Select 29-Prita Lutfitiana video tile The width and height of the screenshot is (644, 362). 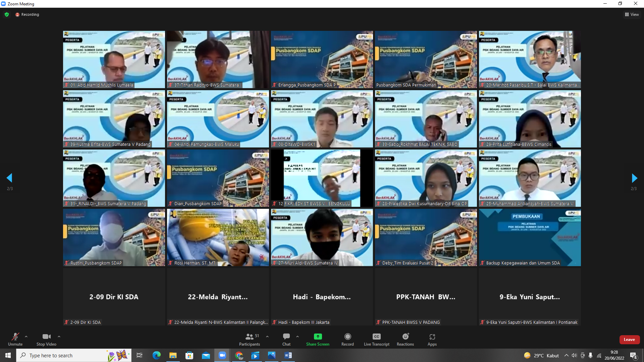(x=530, y=119)
